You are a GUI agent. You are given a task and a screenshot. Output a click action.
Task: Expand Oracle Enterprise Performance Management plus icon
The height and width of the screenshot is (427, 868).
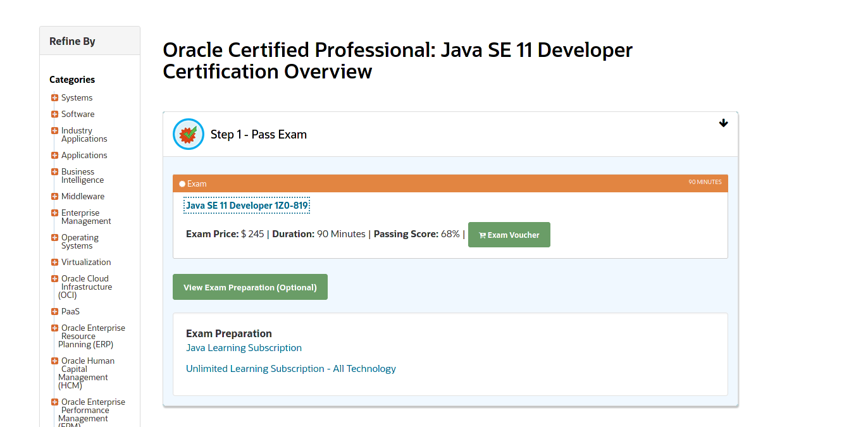[54, 402]
